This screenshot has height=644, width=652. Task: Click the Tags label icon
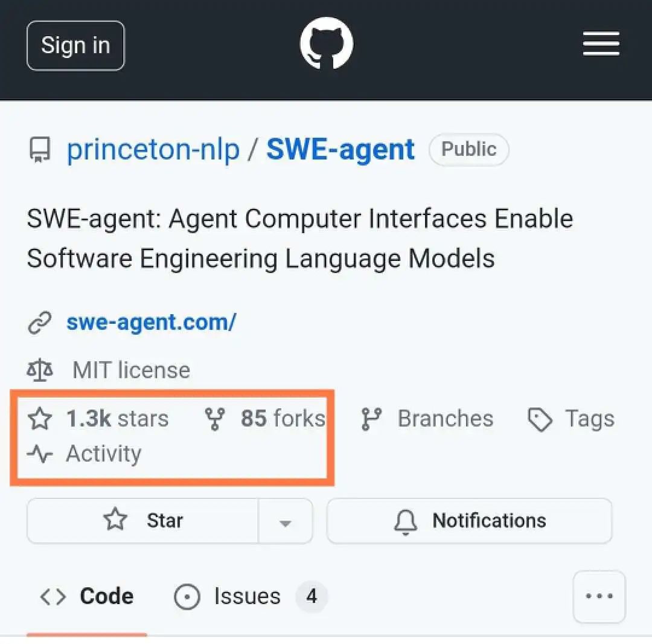[540, 419]
